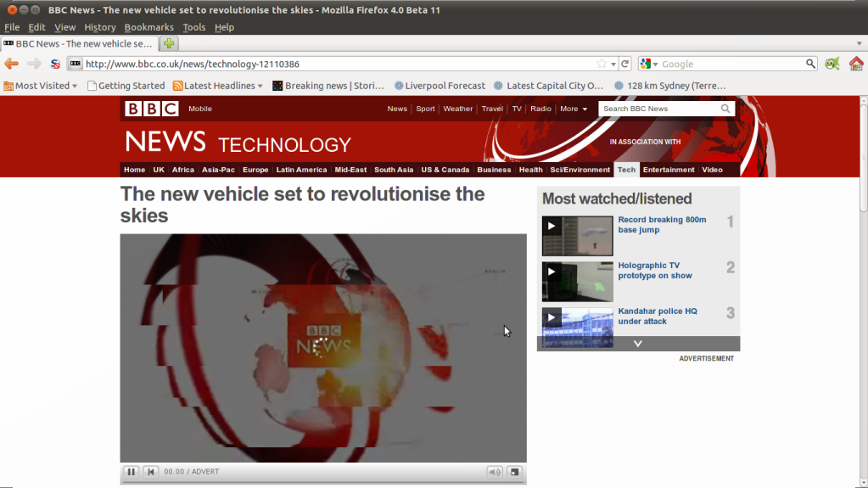Select the Tech section tab
The image size is (868, 488).
[627, 170]
